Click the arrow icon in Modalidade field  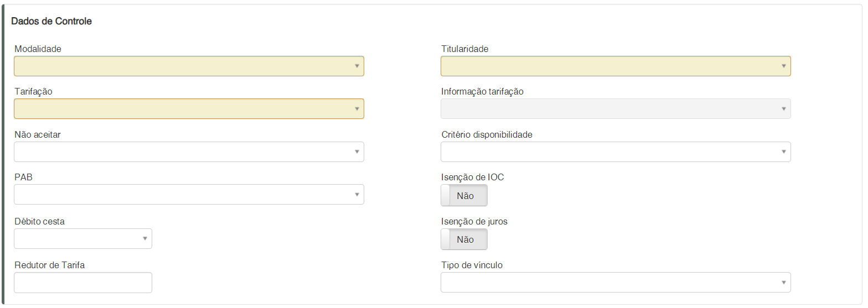[357, 66]
